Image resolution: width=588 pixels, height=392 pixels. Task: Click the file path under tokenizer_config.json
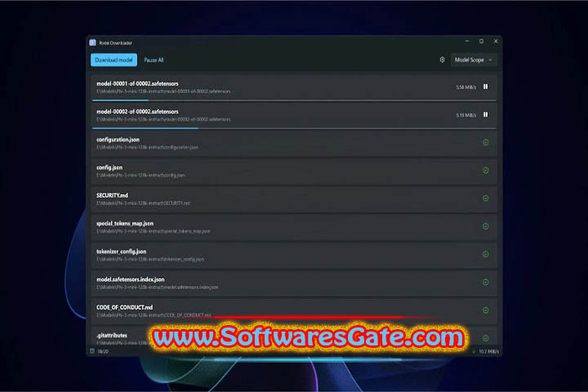(x=150, y=259)
